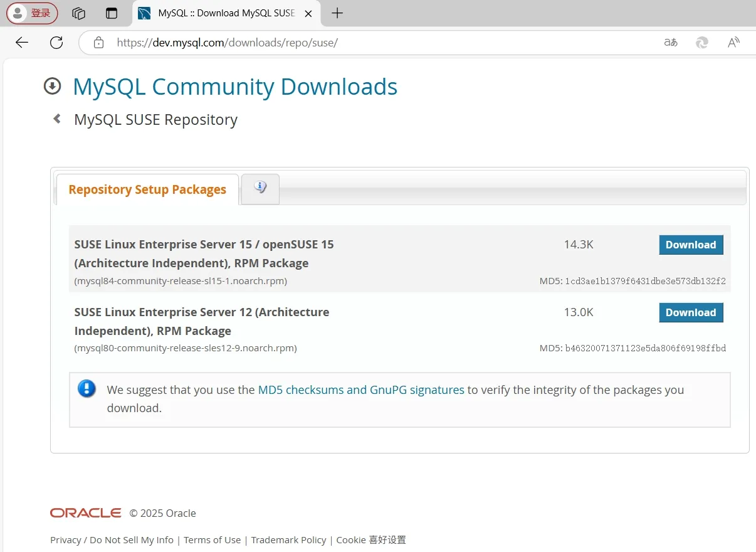Open MD5 checksums and GnuPG signatures link
The image size is (756, 552).
(x=361, y=390)
